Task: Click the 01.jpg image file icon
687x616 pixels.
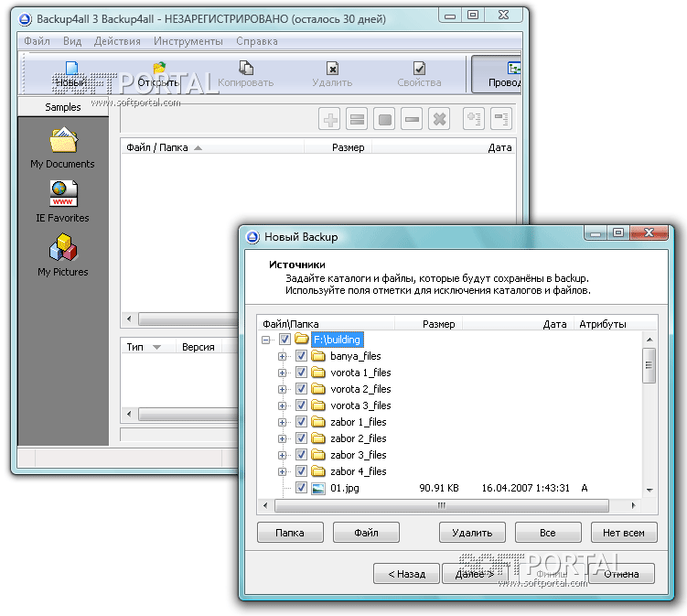Action: click(x=318, y=488)
